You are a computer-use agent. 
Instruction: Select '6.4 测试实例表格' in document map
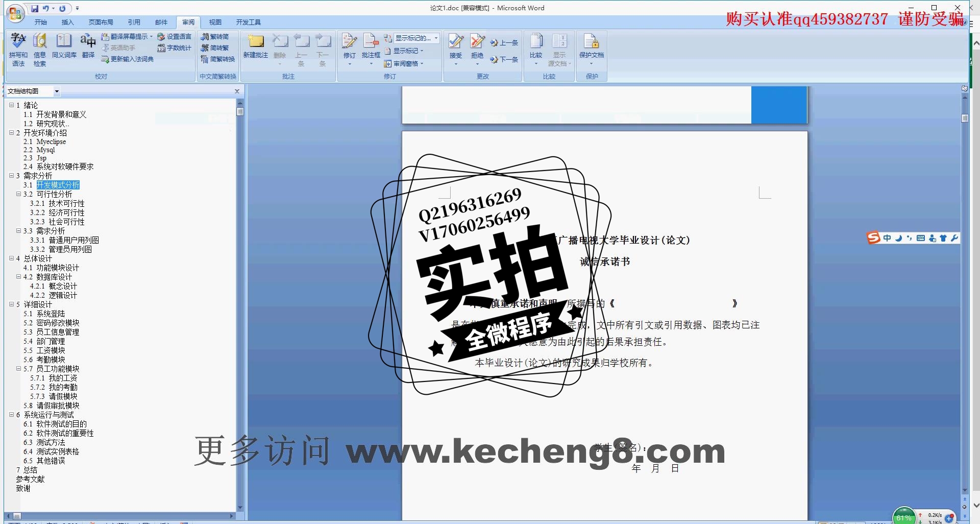[51, 451]
